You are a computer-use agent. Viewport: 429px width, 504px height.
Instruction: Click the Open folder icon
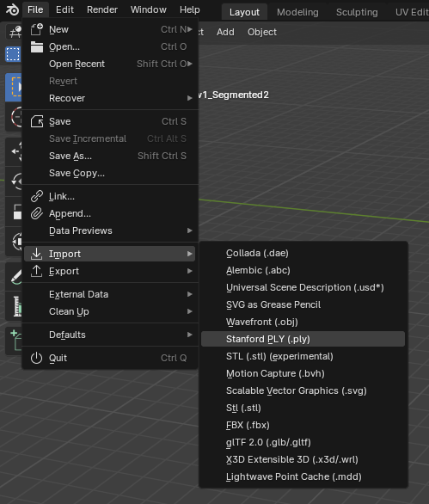pos(37,46)
